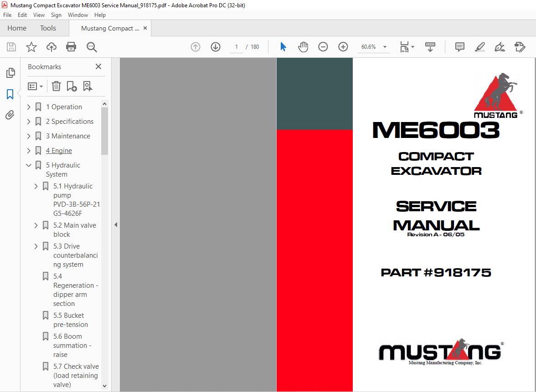
Task: Open fit page width options
Action: pos(407,47)
